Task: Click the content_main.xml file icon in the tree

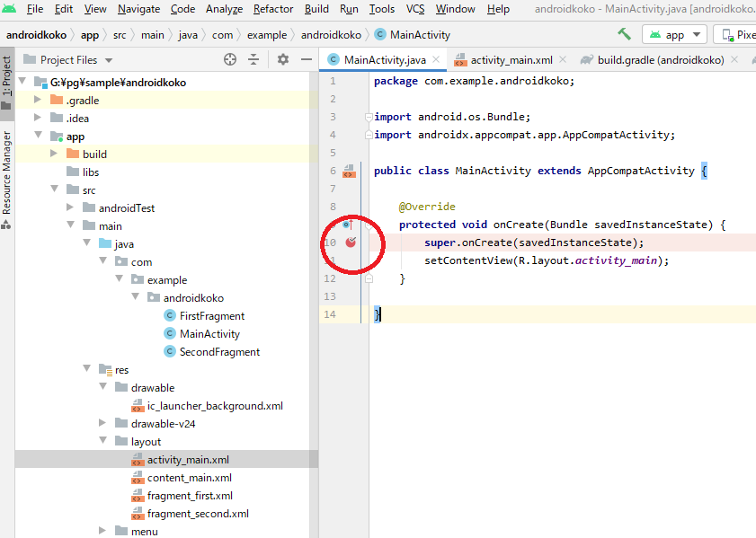Action: click(138, 477)
